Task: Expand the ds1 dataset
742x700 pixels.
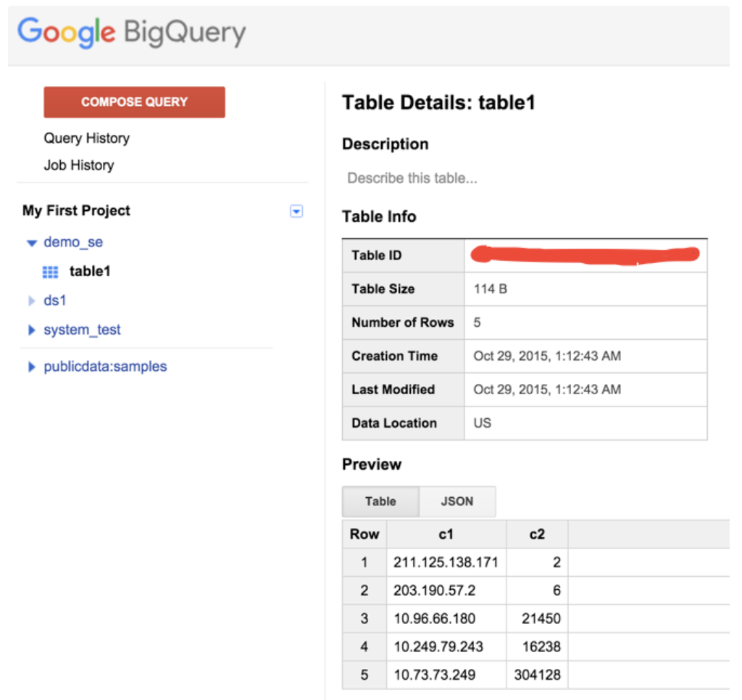Action: coord(31,301)
